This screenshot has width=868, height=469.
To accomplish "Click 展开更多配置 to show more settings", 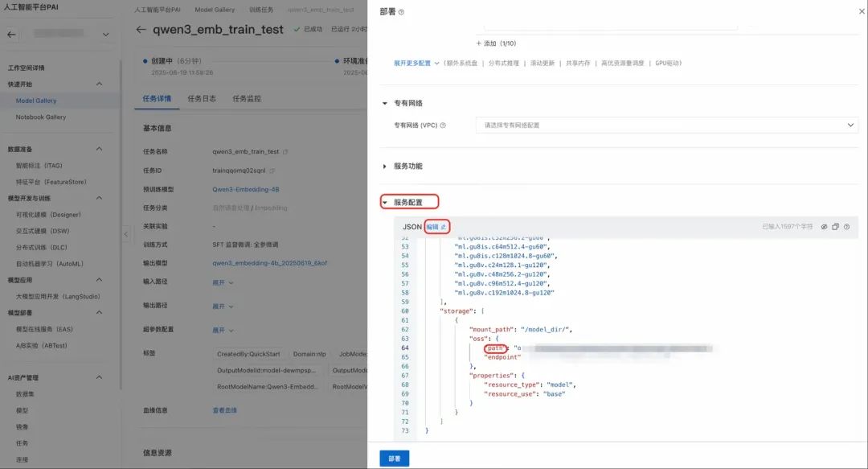I will 407,61.
